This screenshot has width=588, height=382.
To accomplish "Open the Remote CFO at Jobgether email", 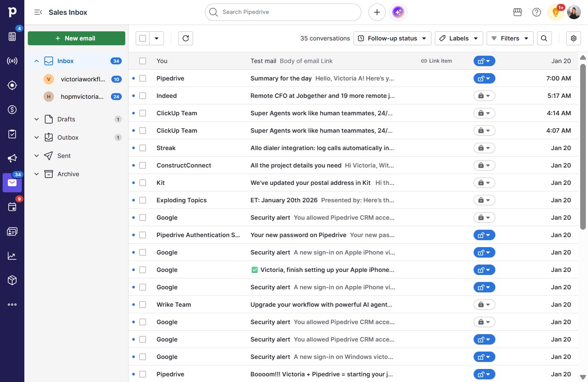I will pos(323,96).
